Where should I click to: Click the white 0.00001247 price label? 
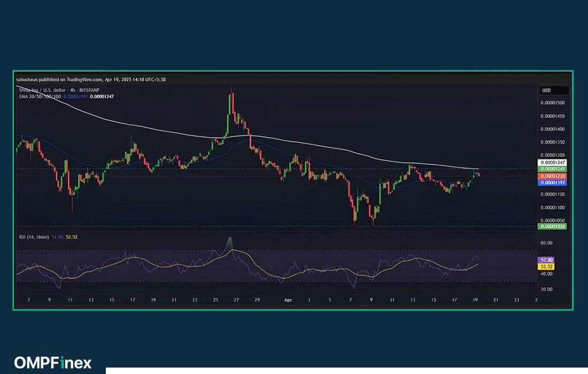[553, 162]
